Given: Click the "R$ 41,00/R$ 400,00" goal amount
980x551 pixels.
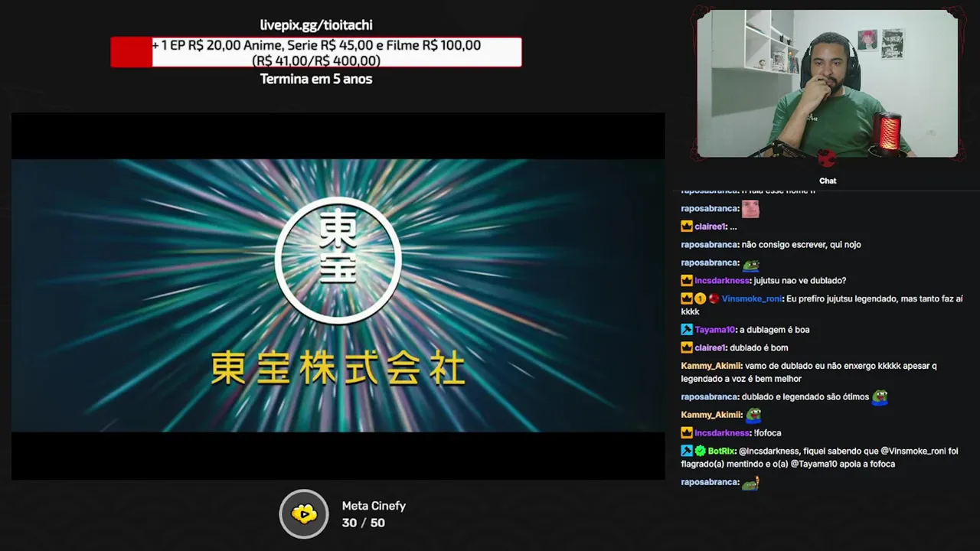Looking at the screenshot, I should 316,60.
